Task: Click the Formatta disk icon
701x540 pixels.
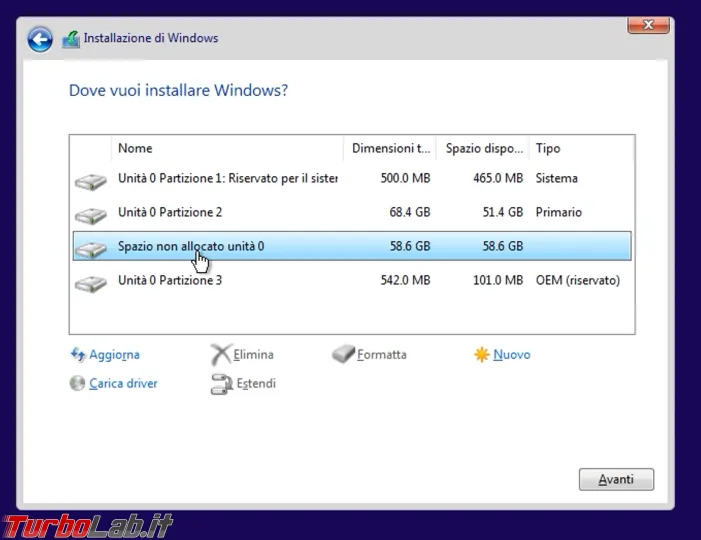Action: [343, 354]
